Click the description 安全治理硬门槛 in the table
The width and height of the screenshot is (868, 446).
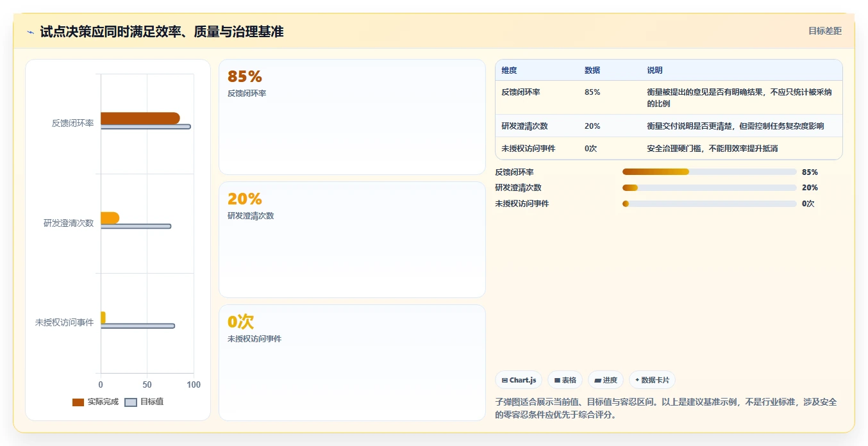coord(712,149)
